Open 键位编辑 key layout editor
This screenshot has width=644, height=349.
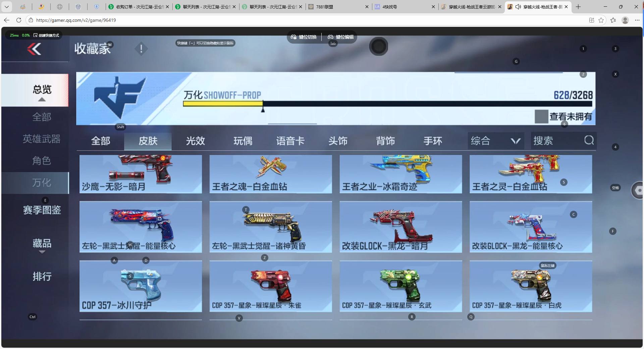point(341,37)
